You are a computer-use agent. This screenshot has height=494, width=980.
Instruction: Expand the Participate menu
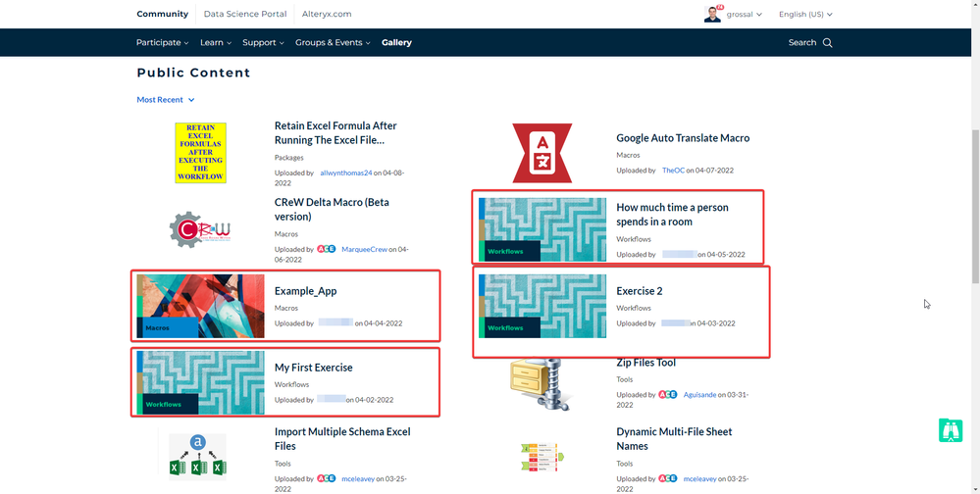163,42
